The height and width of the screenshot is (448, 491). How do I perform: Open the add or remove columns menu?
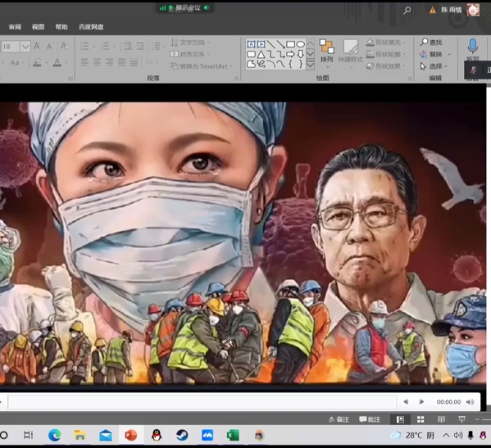(x=152, y=62)
